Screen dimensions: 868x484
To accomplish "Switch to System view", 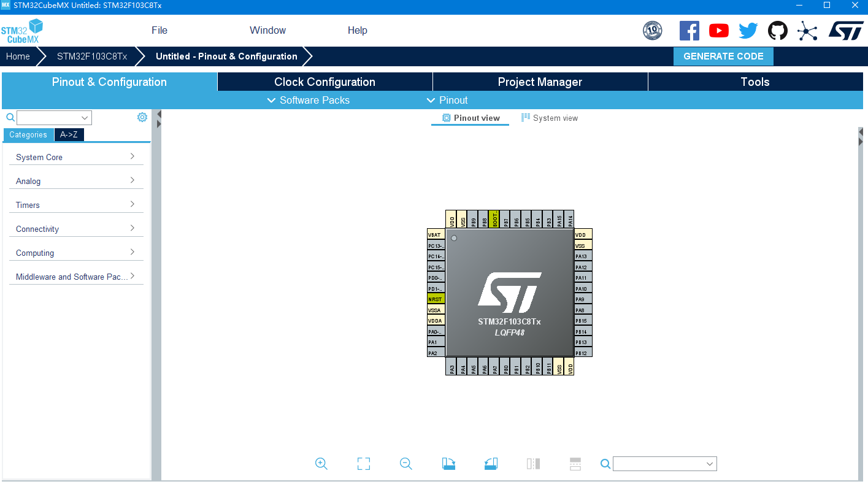I will pos(550,118).
